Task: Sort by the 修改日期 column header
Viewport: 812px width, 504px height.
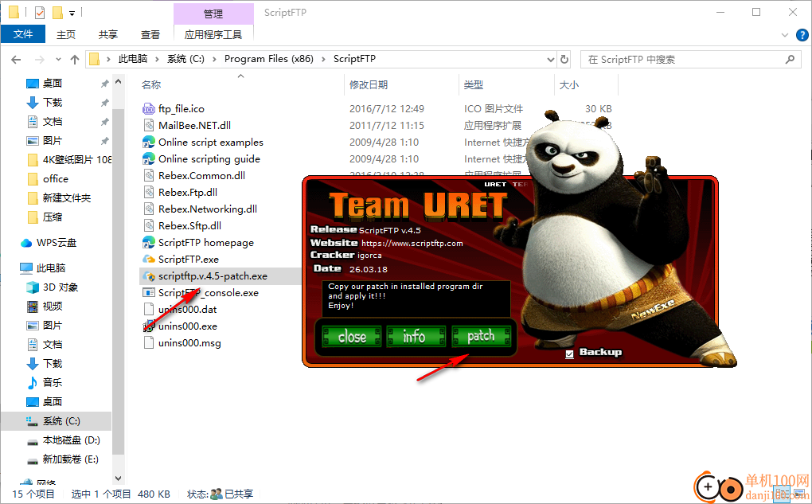Action: (369, 84)
